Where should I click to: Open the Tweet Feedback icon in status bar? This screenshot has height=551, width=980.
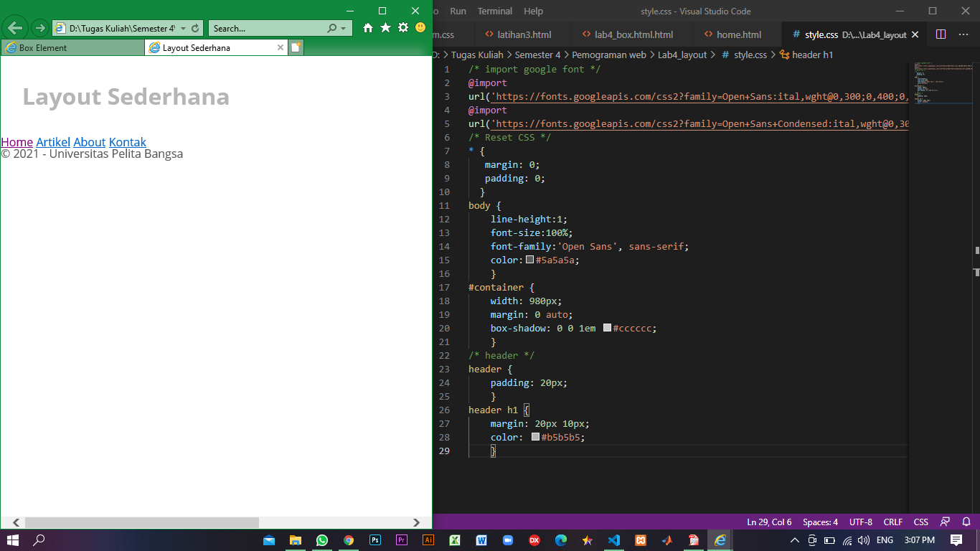tap(946, 522)
